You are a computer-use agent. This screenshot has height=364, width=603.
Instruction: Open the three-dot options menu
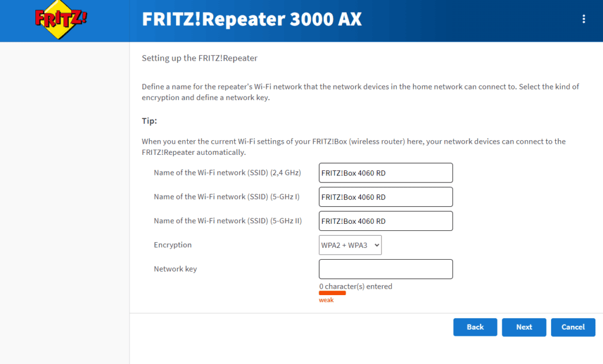pos(584,19)
